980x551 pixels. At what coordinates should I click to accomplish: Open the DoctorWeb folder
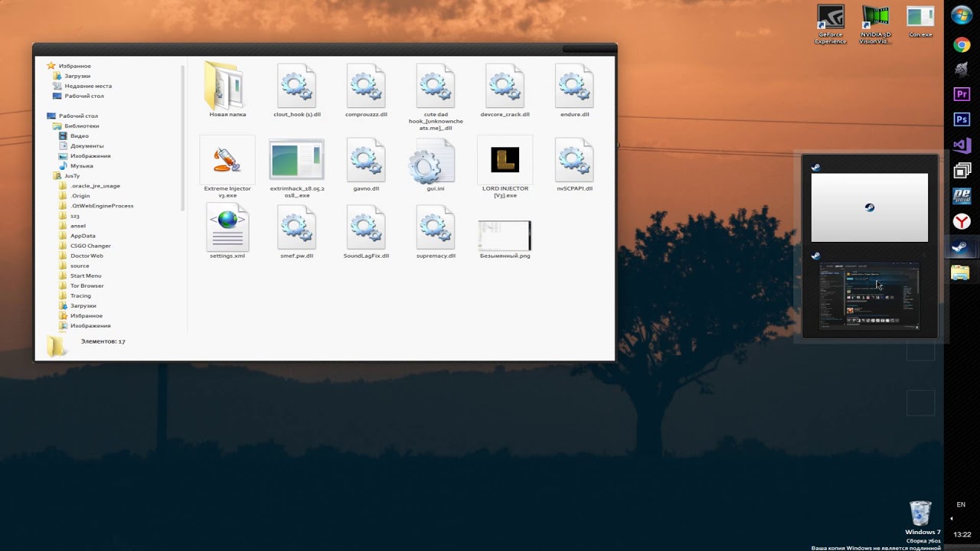point(87,256)
